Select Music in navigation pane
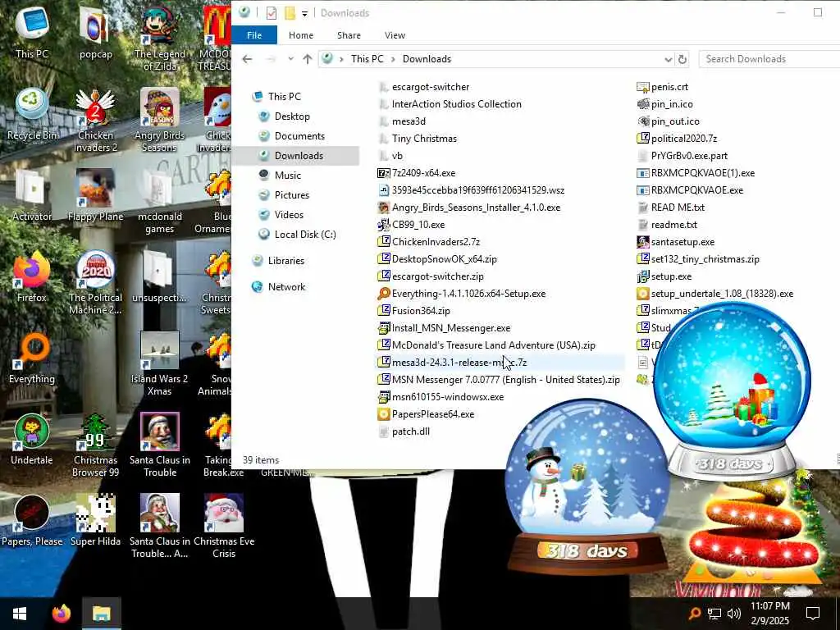The image size is (840, 630). coord(288,176)
